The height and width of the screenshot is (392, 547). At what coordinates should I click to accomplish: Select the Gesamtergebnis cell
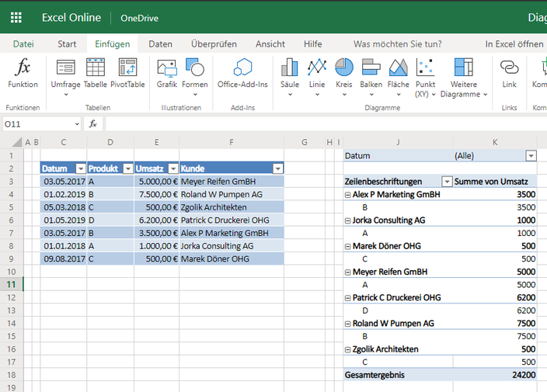click(398, 375)
